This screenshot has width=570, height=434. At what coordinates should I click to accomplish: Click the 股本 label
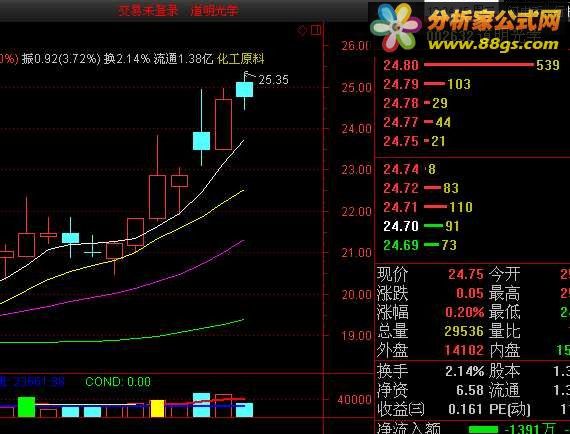tap(505, 371)
